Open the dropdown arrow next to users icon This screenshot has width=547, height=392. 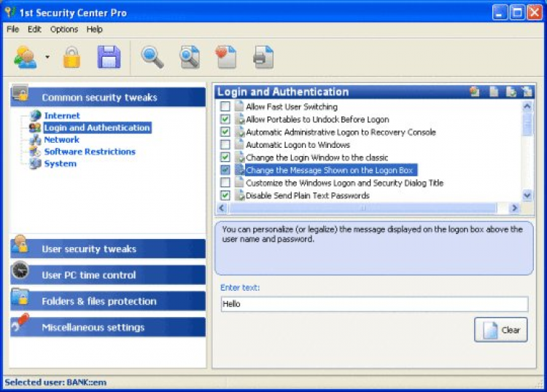coord(47,57)
